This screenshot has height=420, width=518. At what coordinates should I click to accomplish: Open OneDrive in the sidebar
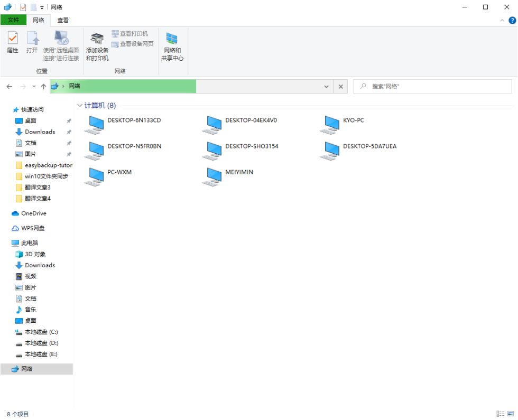(x=29, y=213)
